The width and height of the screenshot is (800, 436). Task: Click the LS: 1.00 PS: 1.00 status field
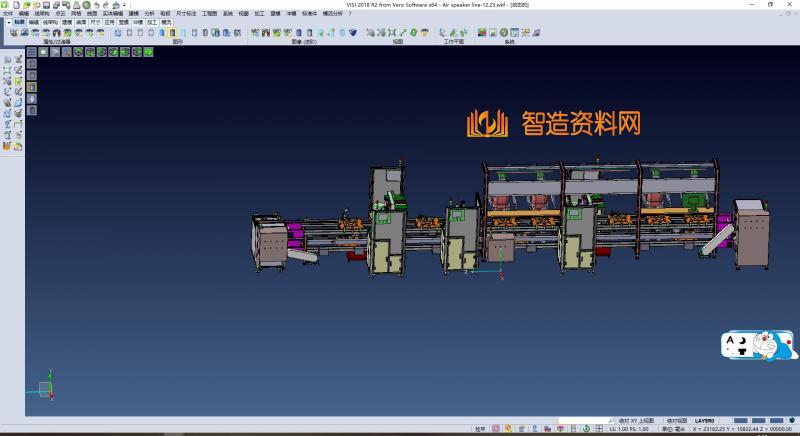[x=629, y=429]
